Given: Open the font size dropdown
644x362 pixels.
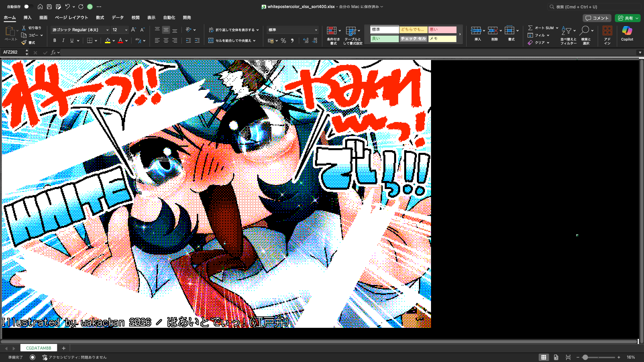Looking at the screenshot, I should click(119, 29).
